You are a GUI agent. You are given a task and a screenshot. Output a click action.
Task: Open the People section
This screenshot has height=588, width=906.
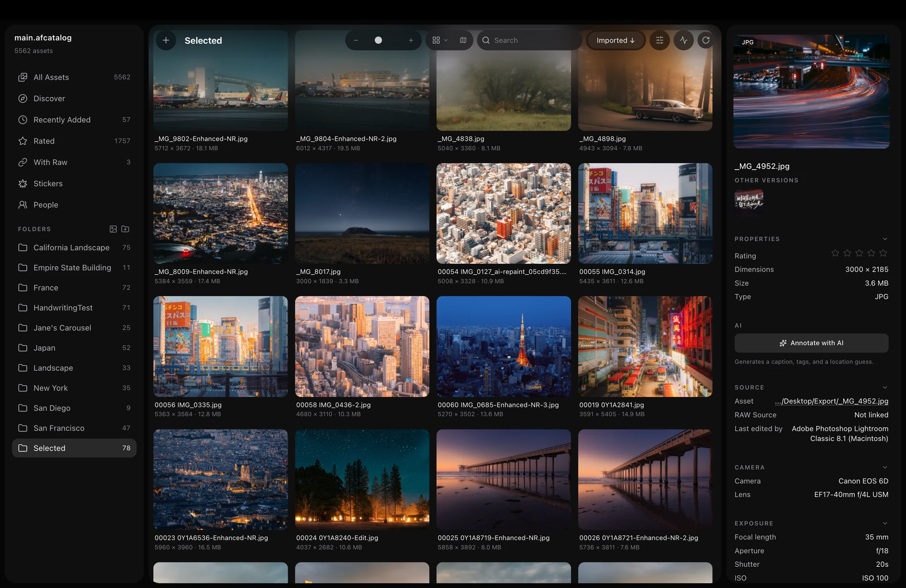click(x=74, y=205)
